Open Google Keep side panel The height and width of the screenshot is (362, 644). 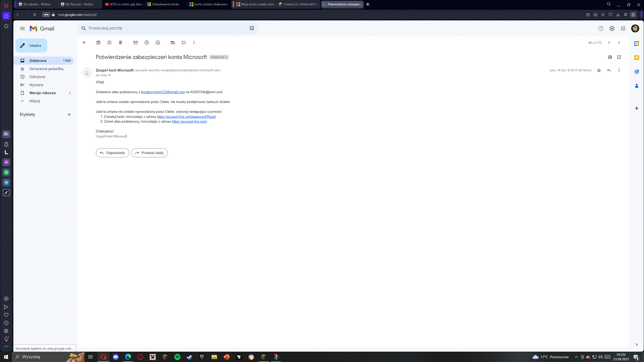coord(637,58)
